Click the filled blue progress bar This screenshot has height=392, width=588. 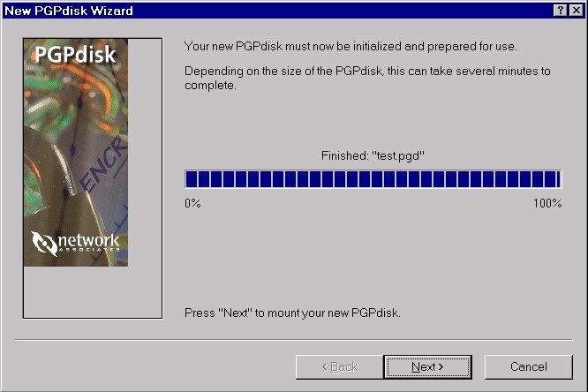tap(373, 179)
